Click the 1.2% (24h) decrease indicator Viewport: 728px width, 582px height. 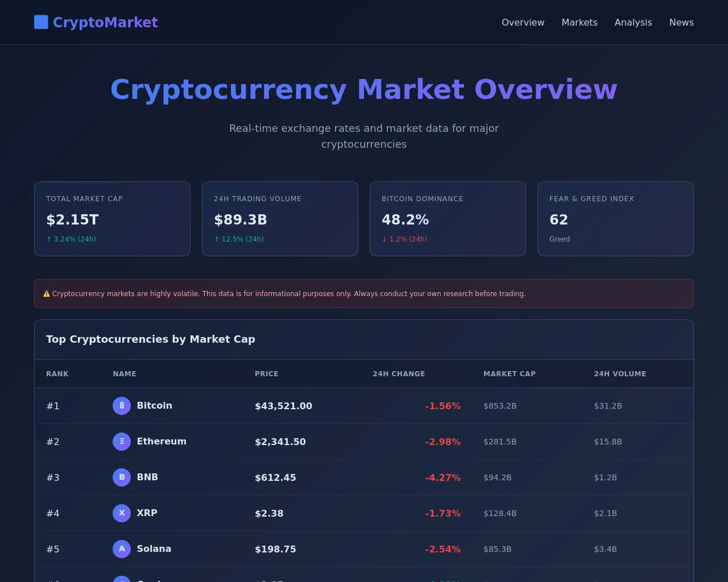point(404,239)
